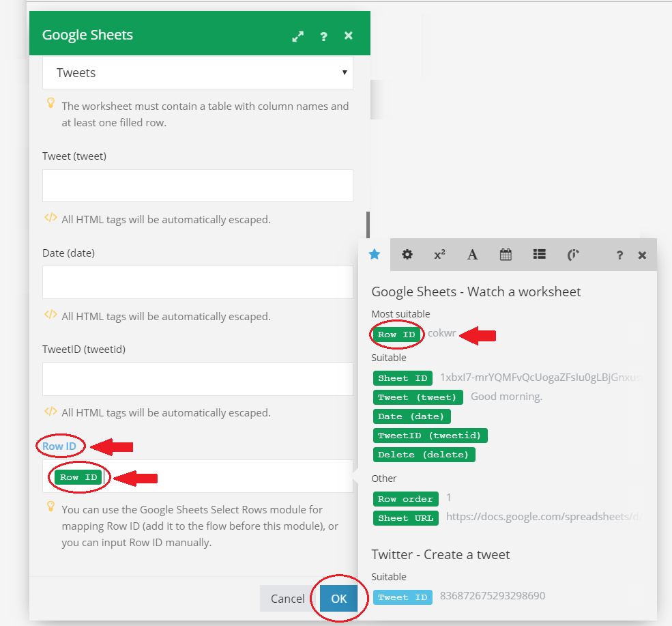
Task: Click the Date (date) input field
Action: (198, 282)
